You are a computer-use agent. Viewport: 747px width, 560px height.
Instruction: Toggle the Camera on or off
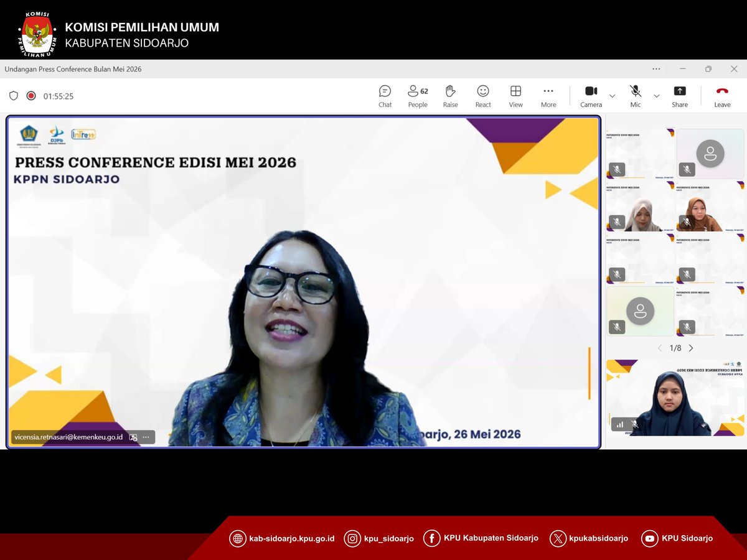pyautogui.click(x=591, y=96)
